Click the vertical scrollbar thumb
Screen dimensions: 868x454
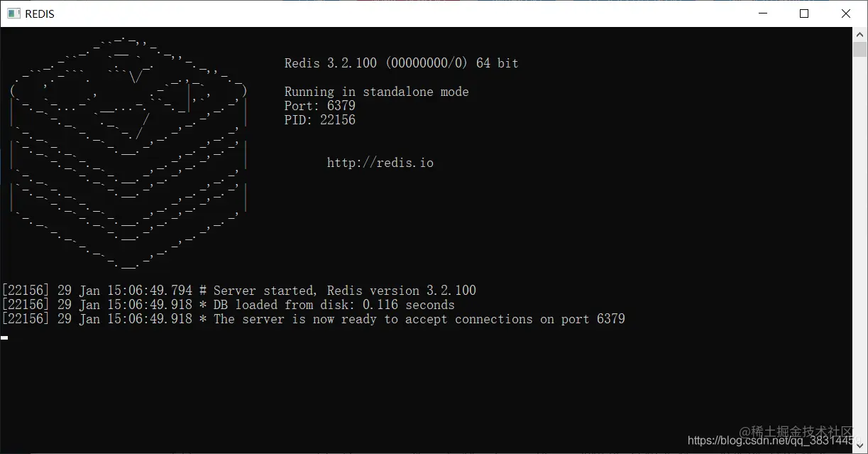point(860,49)
